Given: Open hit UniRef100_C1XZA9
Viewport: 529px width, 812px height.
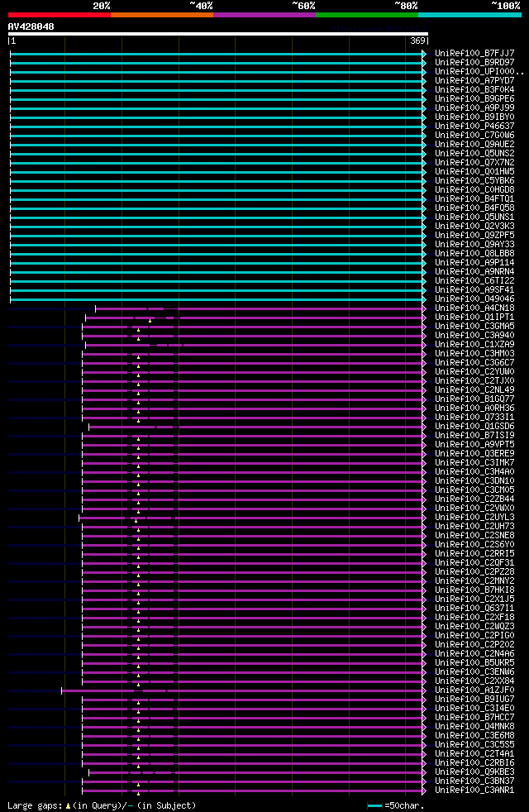Looking at the screenshot, I should pos(474,344).
